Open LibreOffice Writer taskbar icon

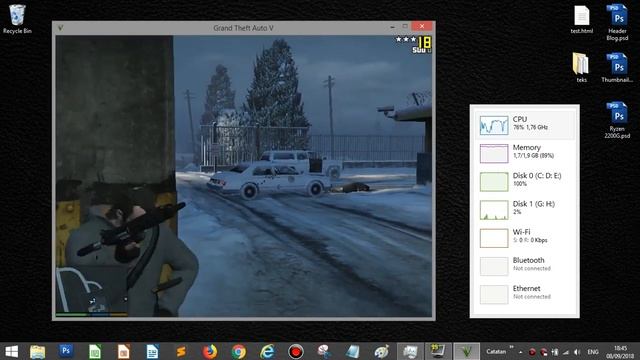point(152,351)
